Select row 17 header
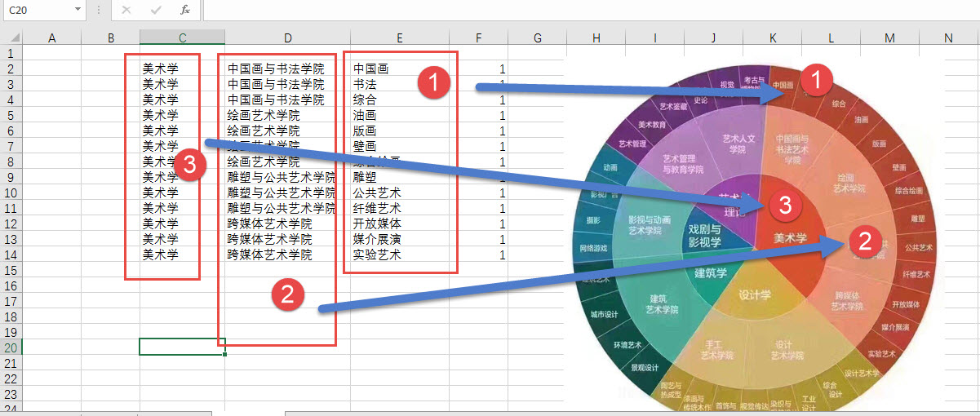980x416 pixels. click(11, 301)
